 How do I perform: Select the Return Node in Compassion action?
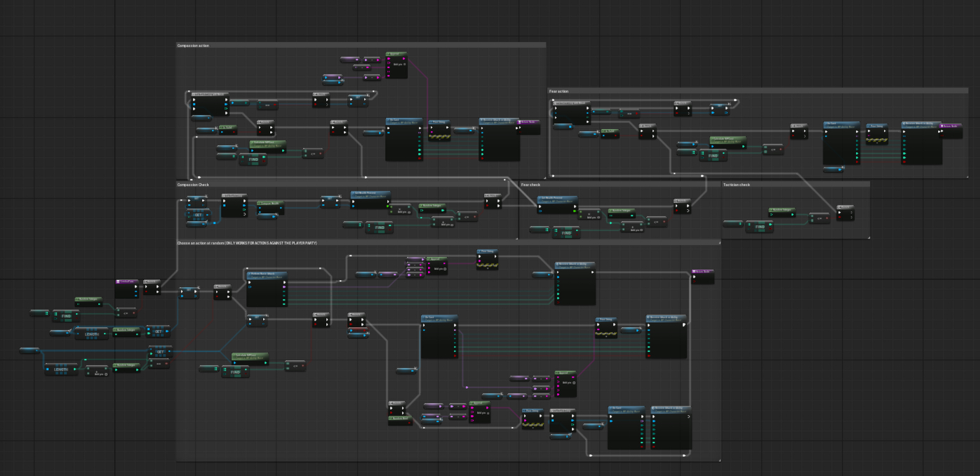click(x=528, y=122)
